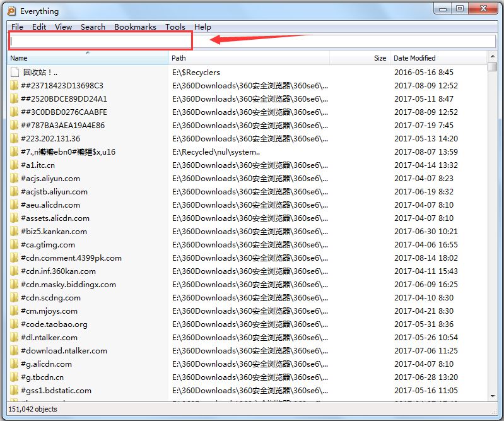The image size is (504, 421).
Task: Select folder icon of #g.tbcdn.cn
Action: pyautogui.click(x=14, y=377)
